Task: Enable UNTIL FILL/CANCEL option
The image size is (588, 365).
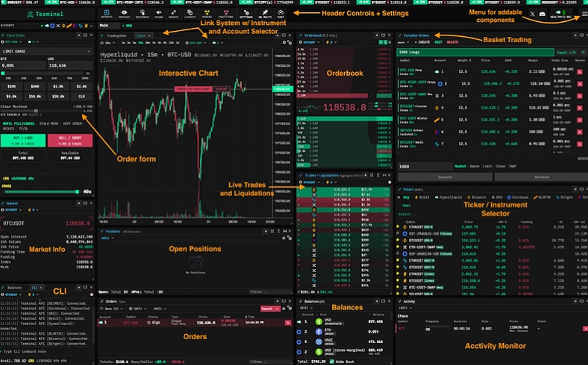Action: 19,124
